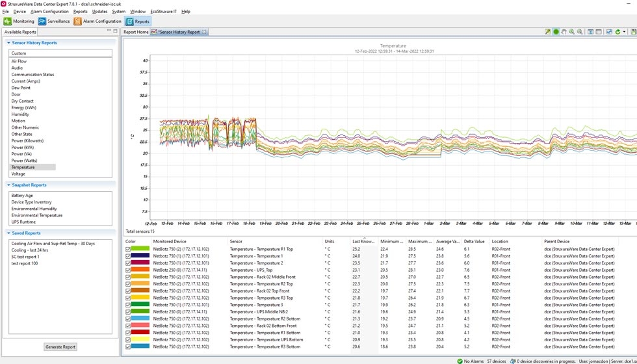The width and height of the screenshot is (637, 364).
Task: Select Humidity in sensor history list
Action: [20, 114]
